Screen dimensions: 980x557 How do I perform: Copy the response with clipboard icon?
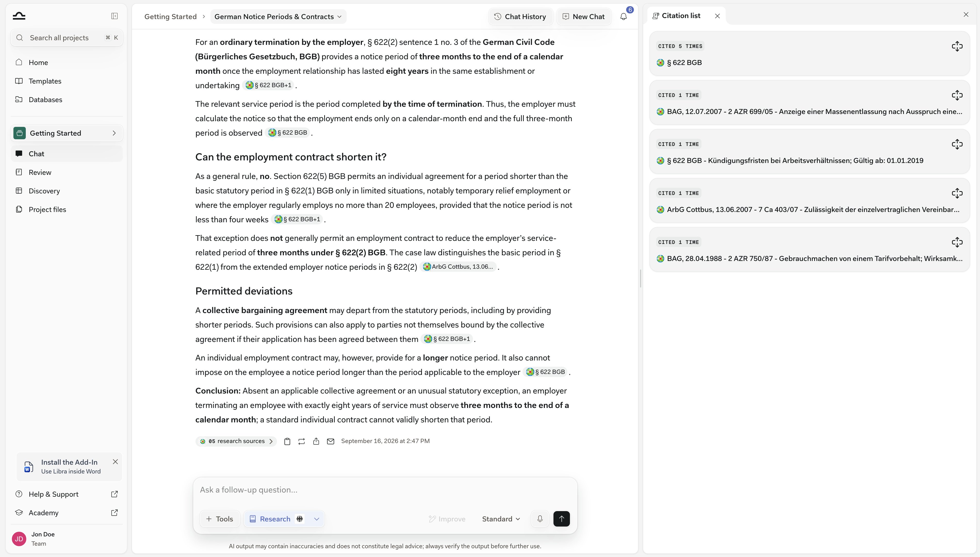287,441
